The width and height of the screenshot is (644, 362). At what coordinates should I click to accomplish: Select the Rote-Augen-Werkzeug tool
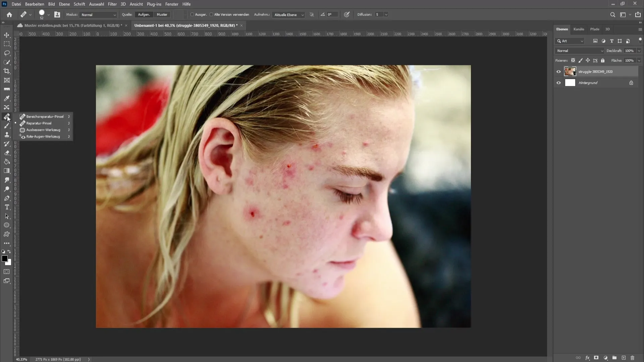click(43, 136)
